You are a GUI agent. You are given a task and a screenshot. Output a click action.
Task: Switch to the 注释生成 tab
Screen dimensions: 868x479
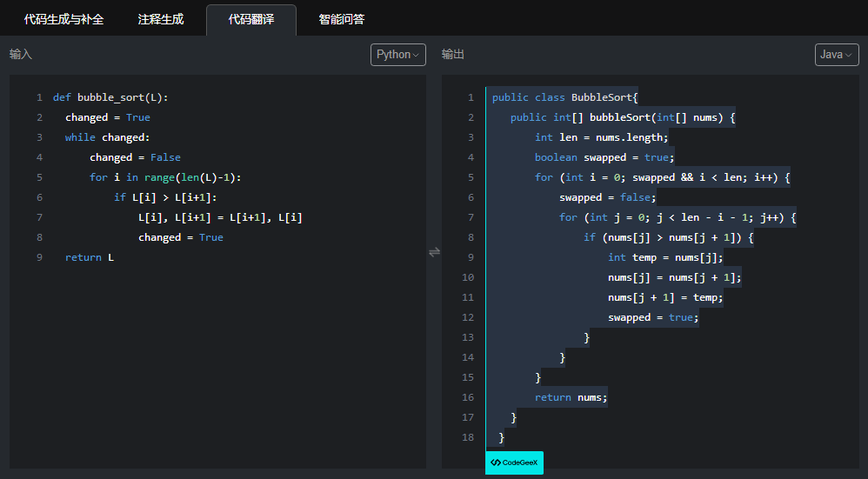[161, 19]
